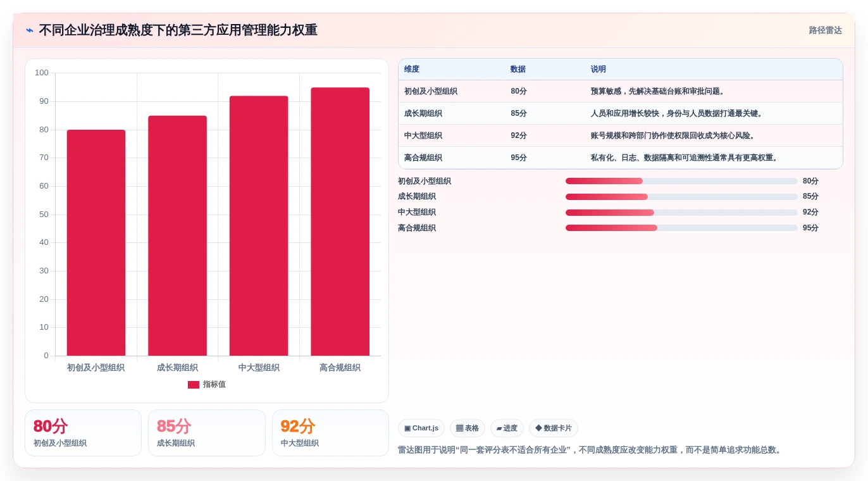Click table cell 初创及小型组织
Image resolution: width=868 pixels, height=481 pixels.
[x=431, y=91]
